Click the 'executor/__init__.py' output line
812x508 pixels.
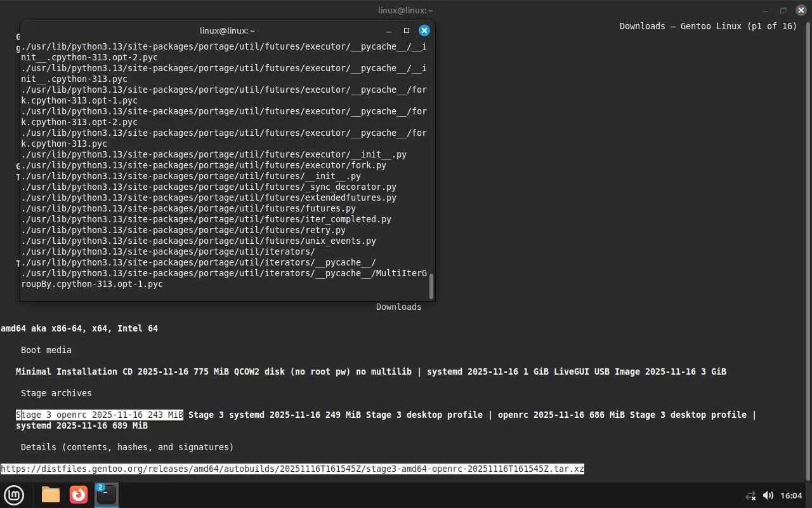tap(214, 154)
